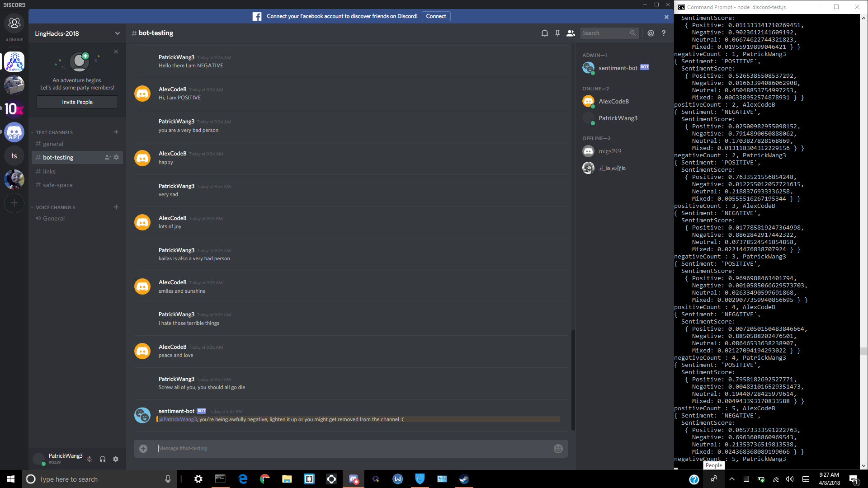The width and height of the screenshot is (868, 488).
Task: Click Connect for Facebook account
Action: pos(436,16)
